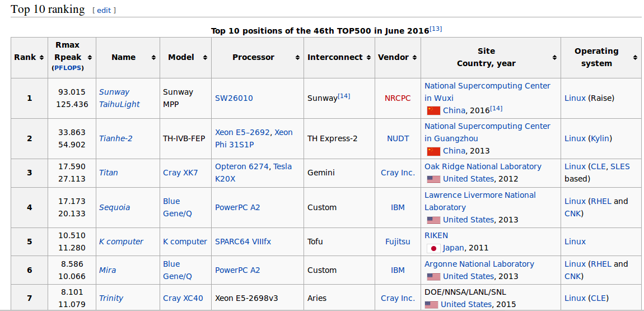The image size is (644, 311).
Task: Open RIKEN site link
Action: pyautogui.click(x=436, y=235)
